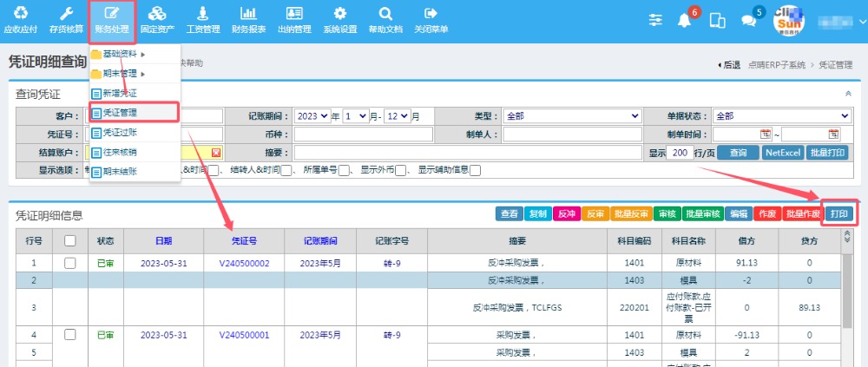The width and height of the screenshot is (868, 367).
Task: Tick the checkbox in row 1
Action: pos(70,263)
